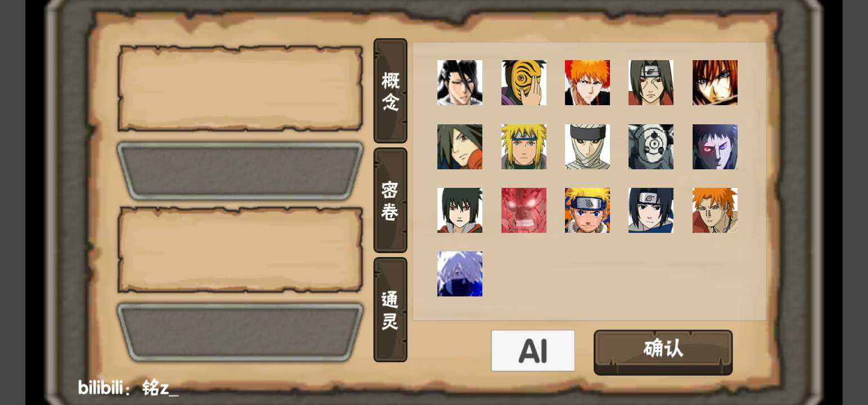Choose Ichigo with spiky orange hair
868x405 pixels.
[587, 83]
